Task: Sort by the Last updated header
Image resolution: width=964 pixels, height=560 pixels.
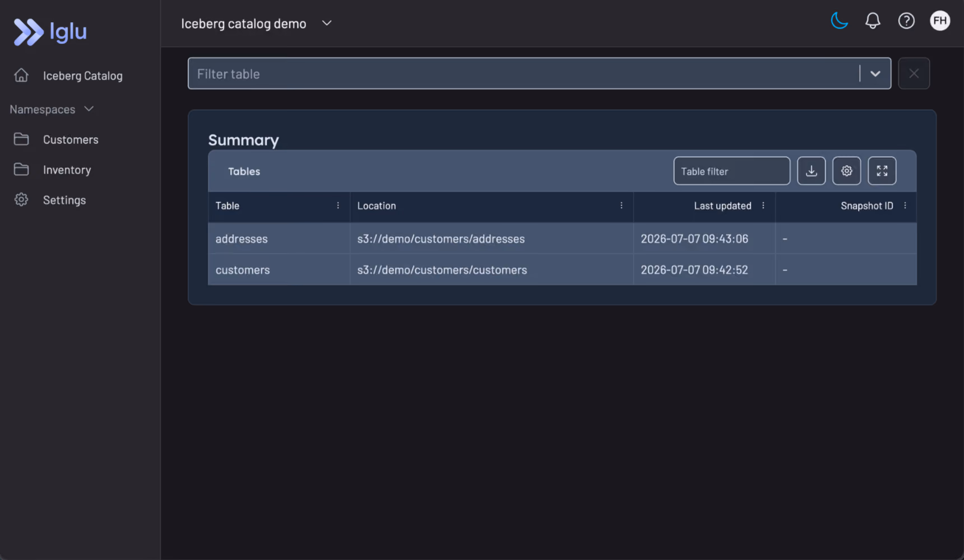Action: click(722, 206)
